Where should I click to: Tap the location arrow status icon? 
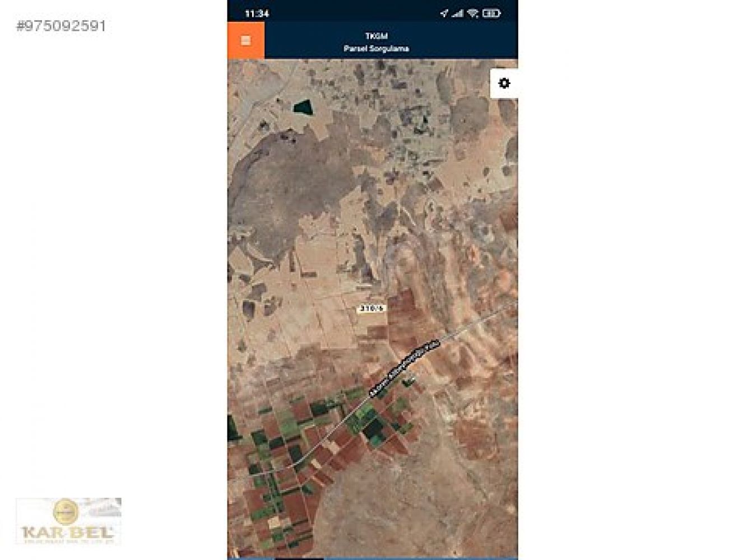444,13
